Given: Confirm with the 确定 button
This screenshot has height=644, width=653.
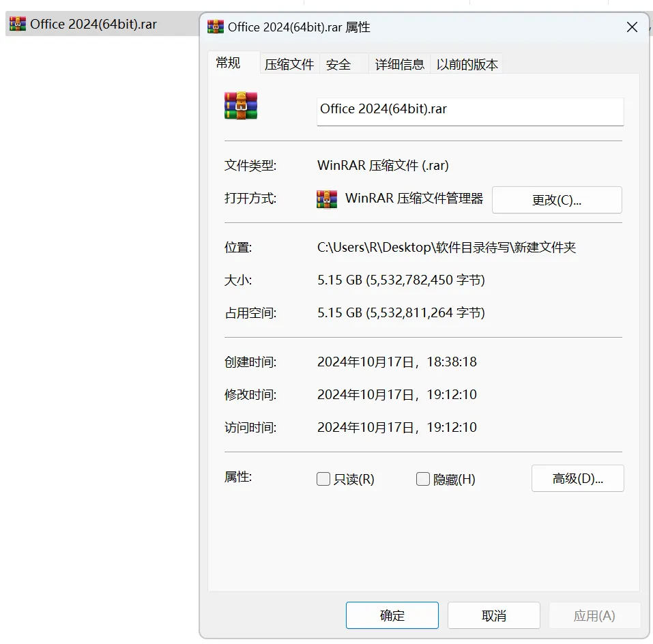Looking at the screenshot, I should click(392, 615).
